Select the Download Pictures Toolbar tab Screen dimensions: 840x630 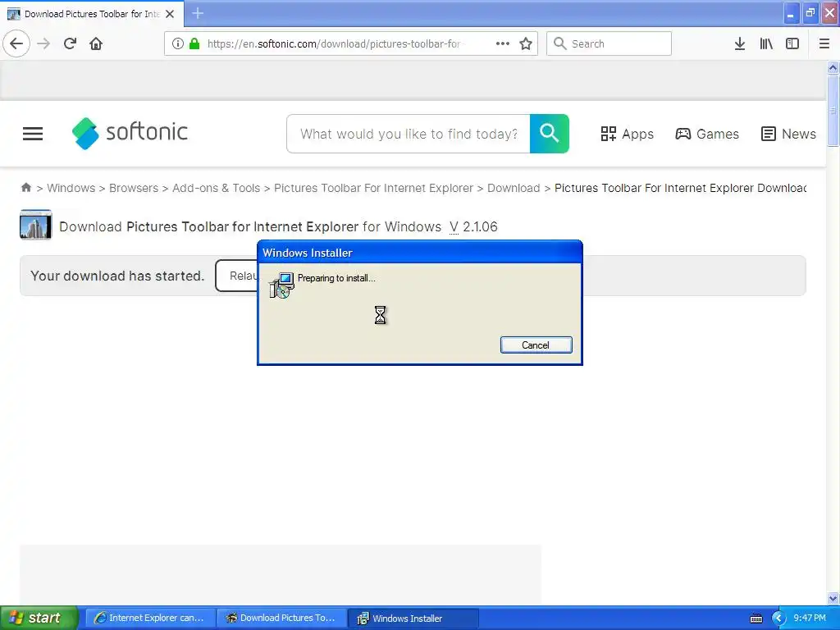coord(92,14)
